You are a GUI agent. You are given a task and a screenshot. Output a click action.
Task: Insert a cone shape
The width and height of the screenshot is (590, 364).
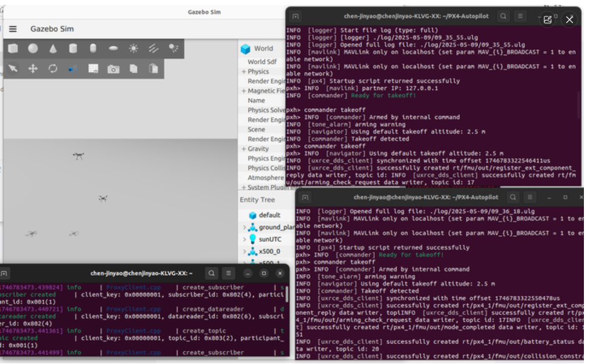click(53, 48)
